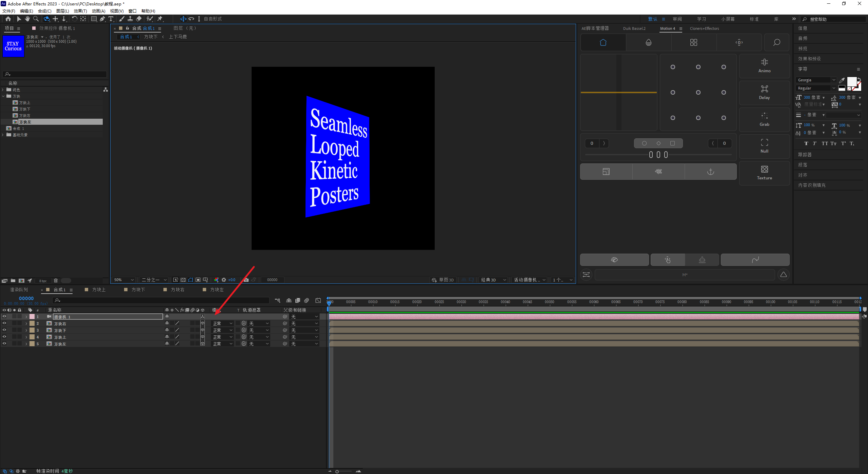Open the 50% magnification dropdown
Image resolution: width=868 pixels, height=474 pixels.
pos(124,280)
